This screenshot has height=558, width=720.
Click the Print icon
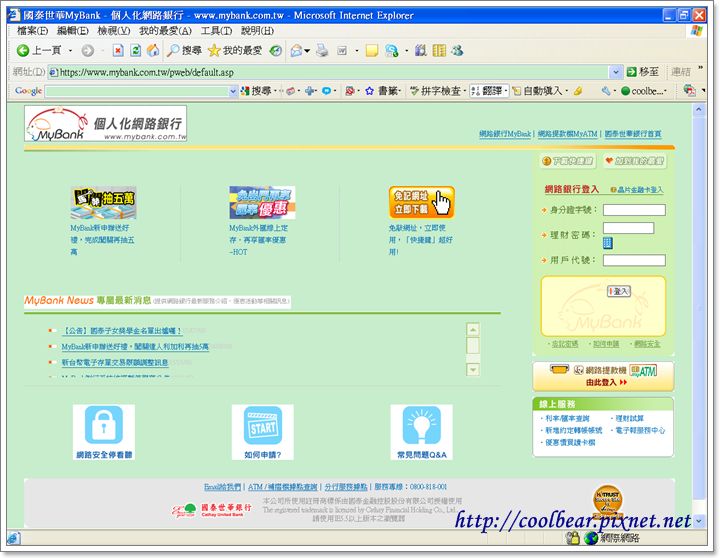click(x=322, y=51)
